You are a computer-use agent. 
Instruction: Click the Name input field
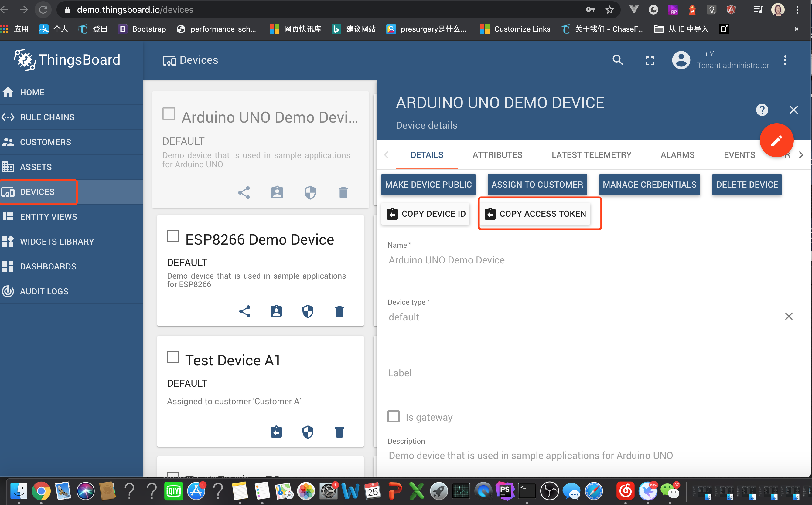click(593, 260)
